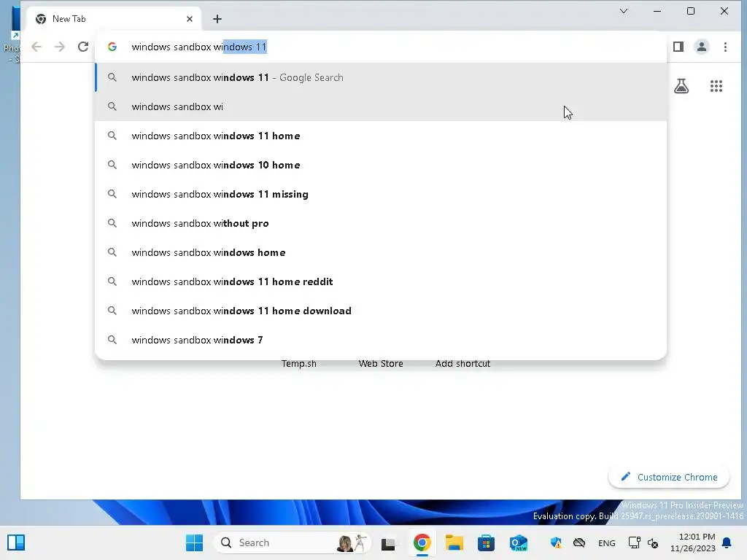Open Microsoft Store from the taskbar

tap(486, 542)
